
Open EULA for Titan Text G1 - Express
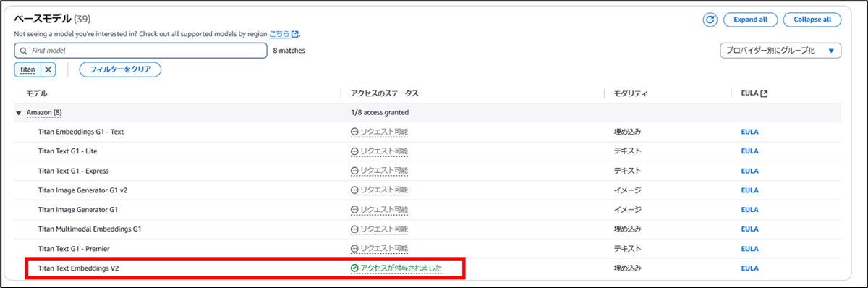(749, 171)
